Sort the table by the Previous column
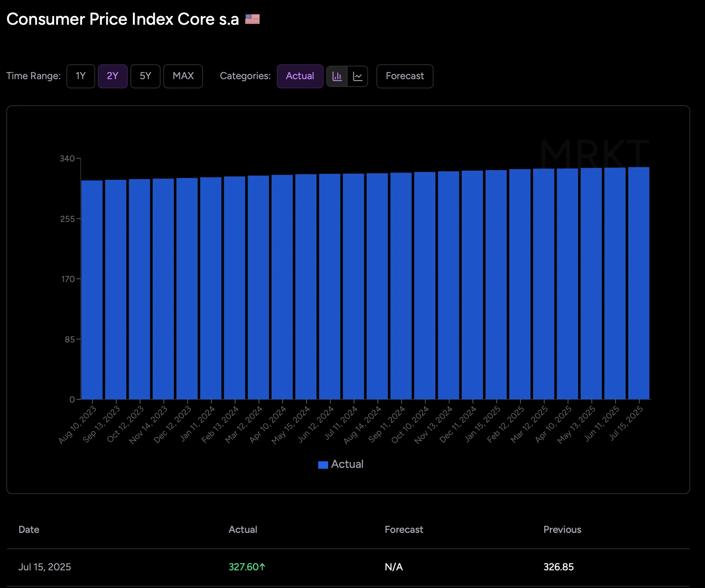 tap(562, 530)
